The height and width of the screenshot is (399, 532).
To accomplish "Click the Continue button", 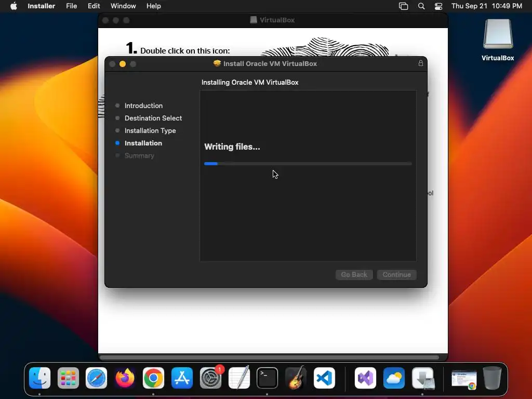I will pyautogui.click(x=396, y=274).
